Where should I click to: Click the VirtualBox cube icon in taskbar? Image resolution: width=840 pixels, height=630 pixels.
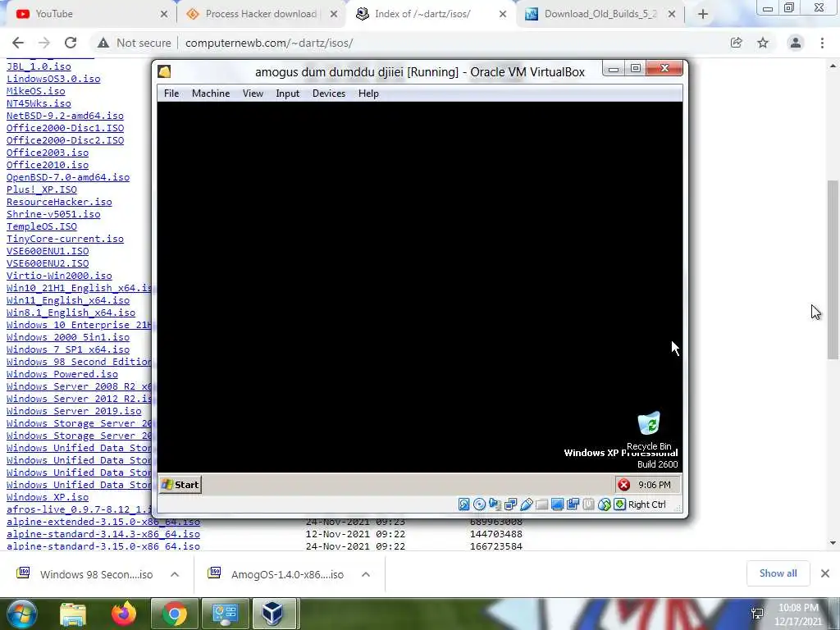[272, 614]
